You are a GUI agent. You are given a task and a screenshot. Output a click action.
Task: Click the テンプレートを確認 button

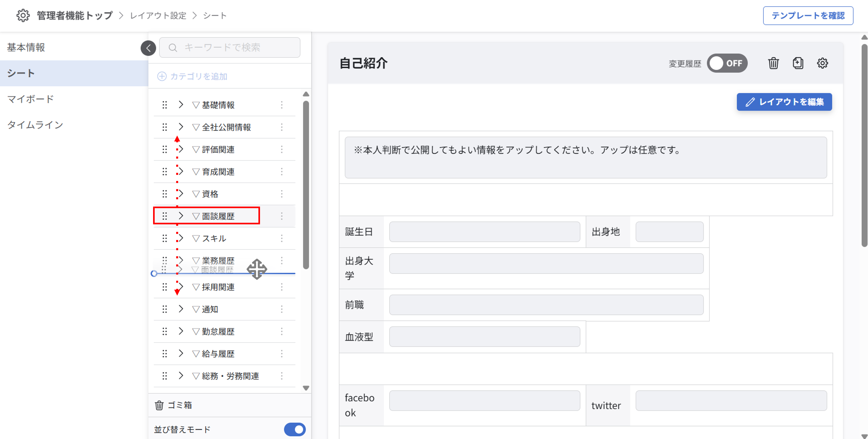click(x=808, y=16)
